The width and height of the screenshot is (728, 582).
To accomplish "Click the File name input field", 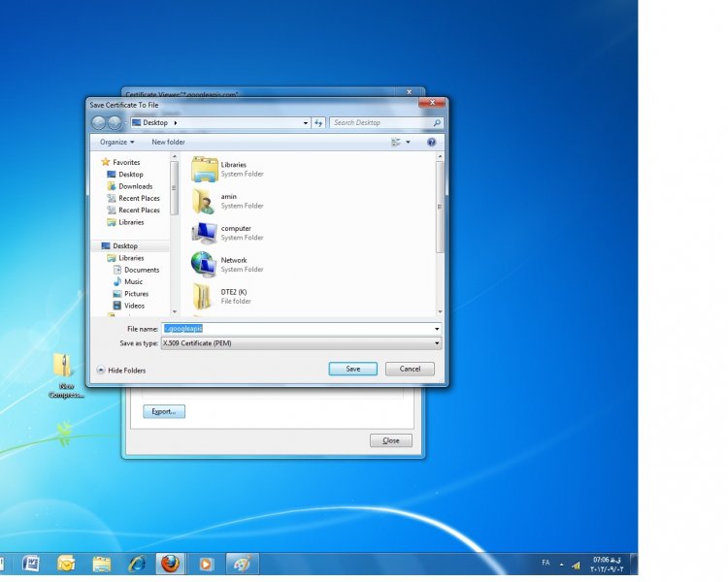I will tap(297, 329).
